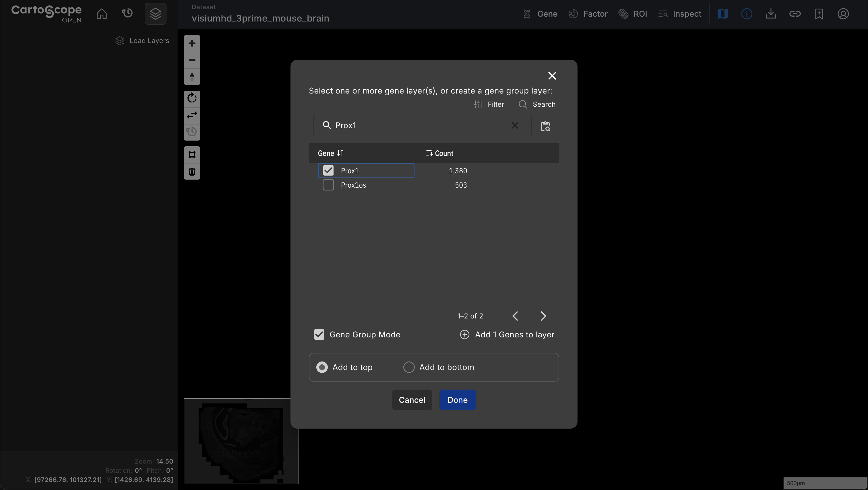Click the trash delete icon on map toolbar

(192, 172)
